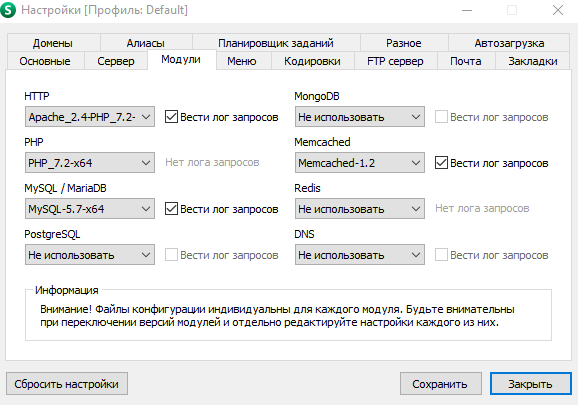Switch to the Домены tab

click(53, 43)
